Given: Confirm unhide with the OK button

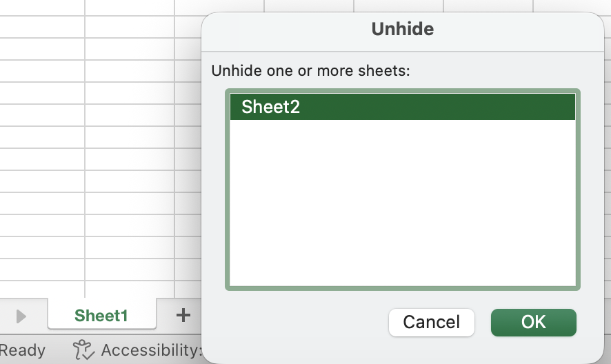Looking at the screenshot, I should (x=533, y=322).
